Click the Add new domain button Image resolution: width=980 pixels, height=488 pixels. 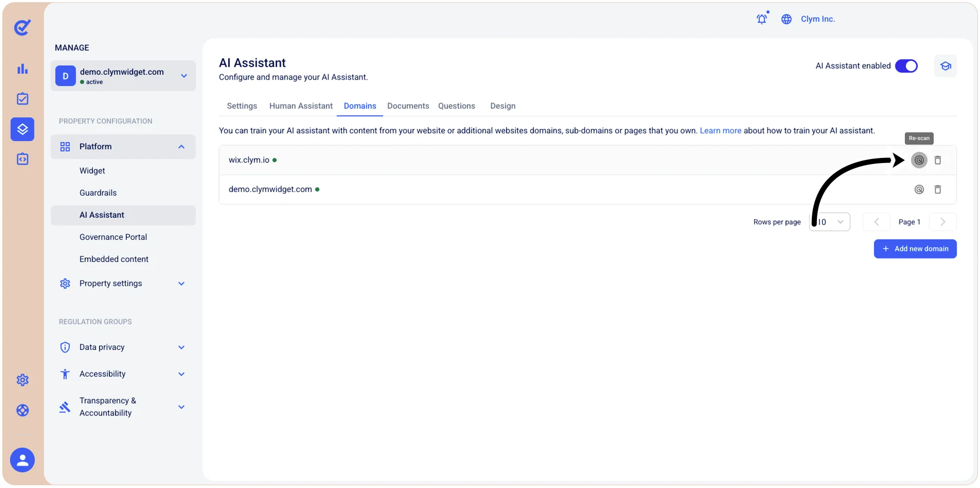pyautogui.click(x=915, y=249)
